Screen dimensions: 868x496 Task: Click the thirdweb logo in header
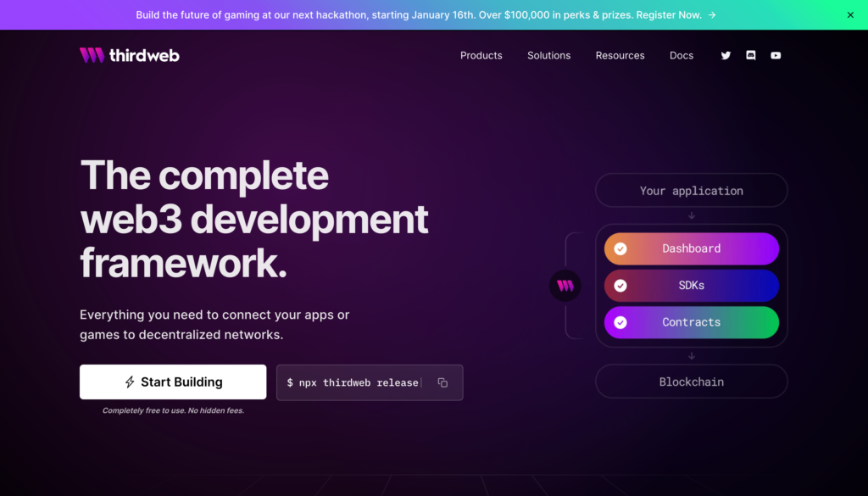tap(130, 55)
